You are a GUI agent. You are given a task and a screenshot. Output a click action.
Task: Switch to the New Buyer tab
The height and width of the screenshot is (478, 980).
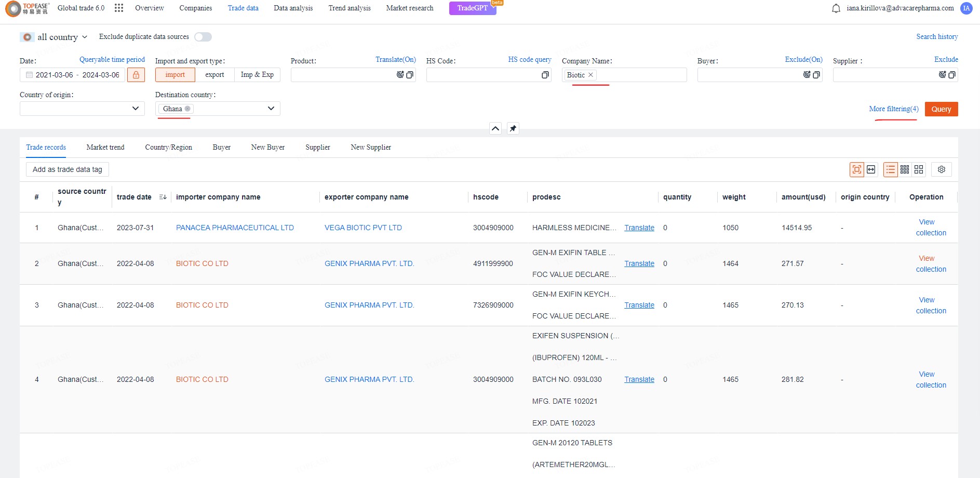tap(268, 148)
